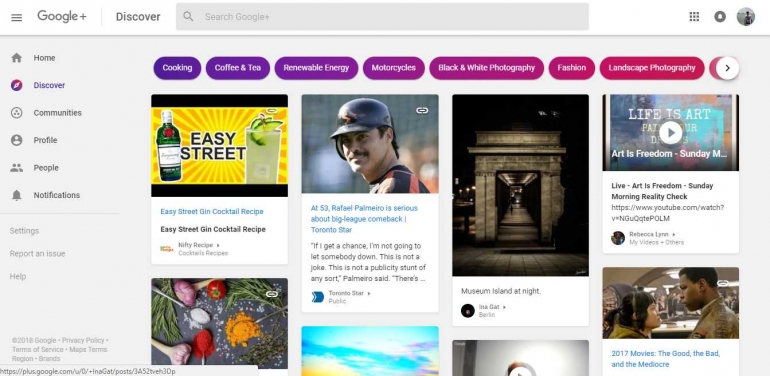Open the 2017 Movies still image

(x=670, y=303)
